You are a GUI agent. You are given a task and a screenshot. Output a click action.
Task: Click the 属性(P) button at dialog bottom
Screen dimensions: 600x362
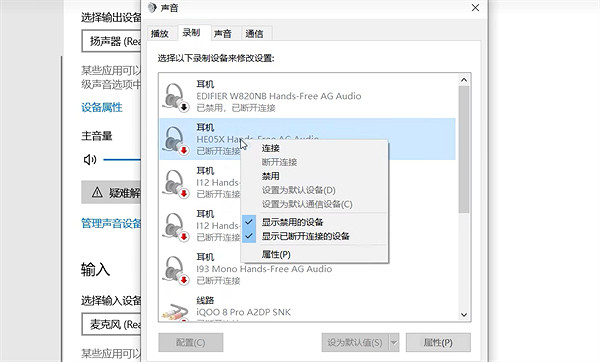[438, 342]
